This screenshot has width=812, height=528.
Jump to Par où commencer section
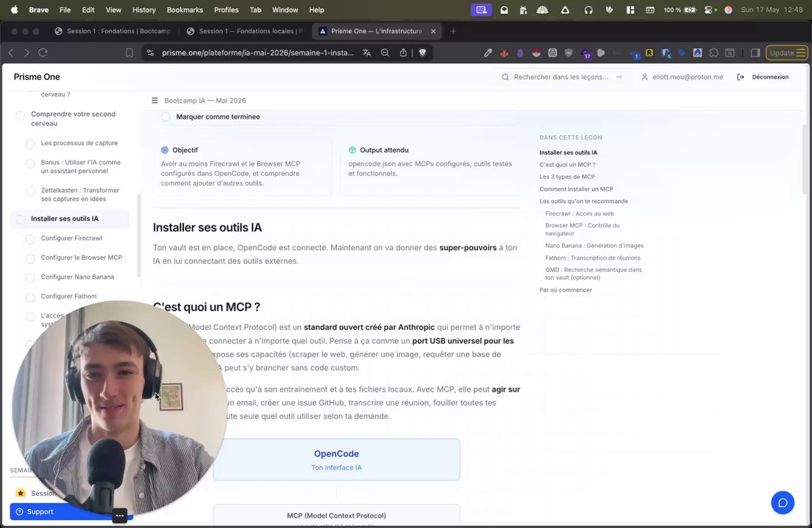click(x=566, y=290)
